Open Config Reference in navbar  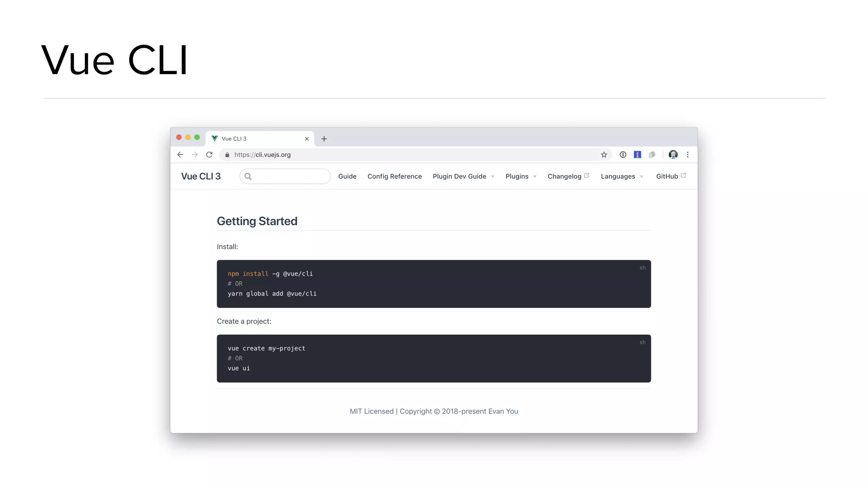coord(394,176)
